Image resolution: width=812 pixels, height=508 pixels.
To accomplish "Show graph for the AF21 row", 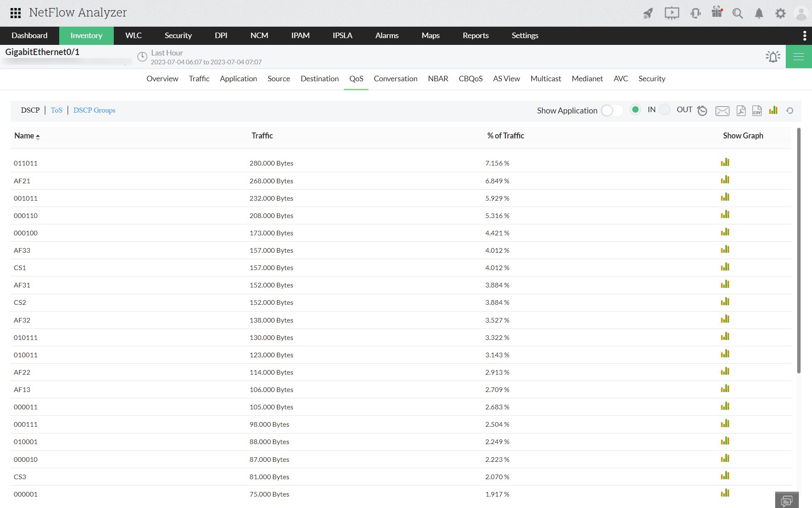I will coord(725,180).
